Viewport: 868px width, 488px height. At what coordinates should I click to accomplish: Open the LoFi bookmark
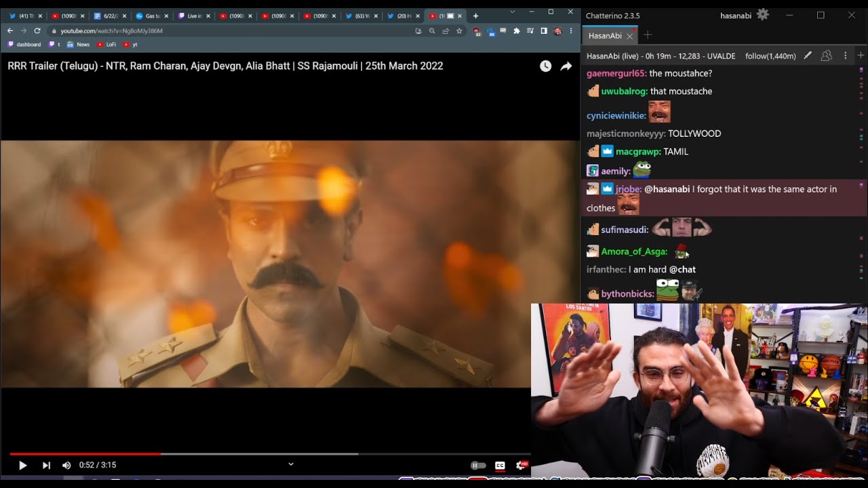coord(106,45)
